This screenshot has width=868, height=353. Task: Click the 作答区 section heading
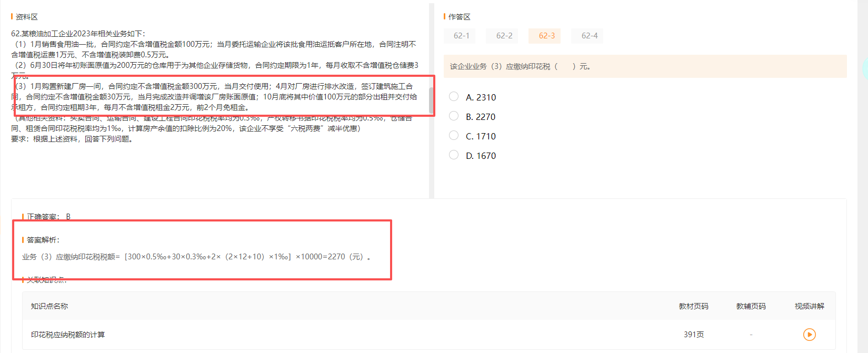click(459, 17)
